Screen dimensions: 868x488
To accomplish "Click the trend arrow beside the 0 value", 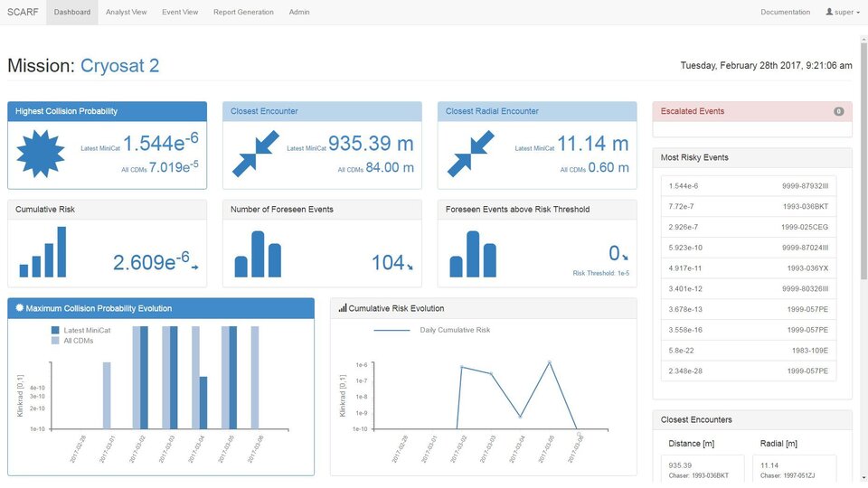I will [x=625, y=258].
